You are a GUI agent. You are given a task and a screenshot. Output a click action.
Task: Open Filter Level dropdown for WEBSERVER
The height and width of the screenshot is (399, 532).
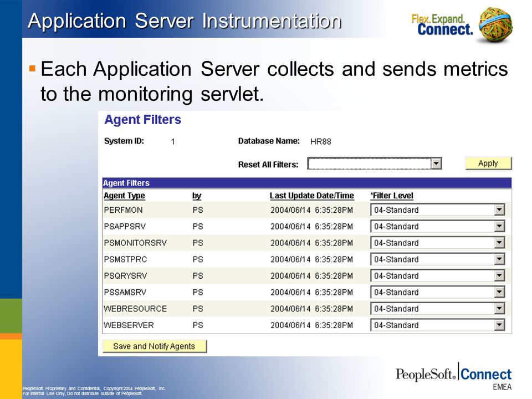[437, 325]
